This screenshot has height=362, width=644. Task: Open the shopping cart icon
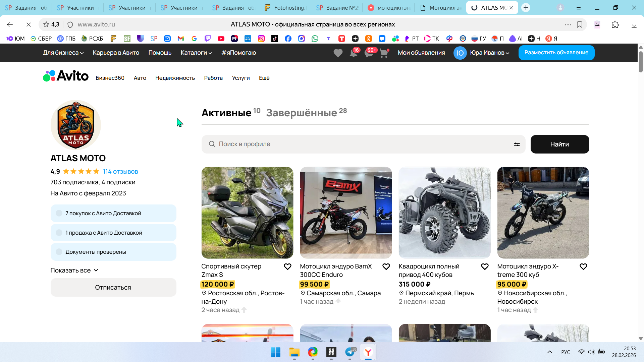[384, 53]
